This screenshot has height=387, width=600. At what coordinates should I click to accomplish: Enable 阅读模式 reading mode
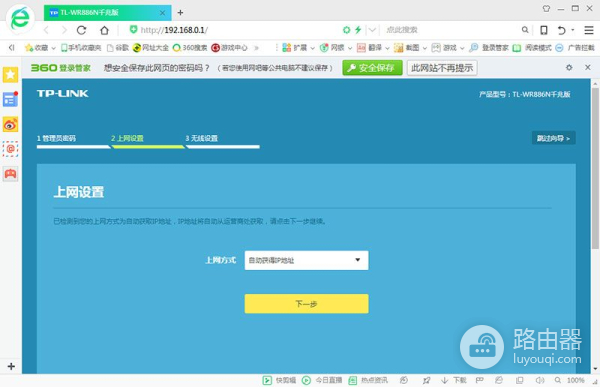pos(532,48)
